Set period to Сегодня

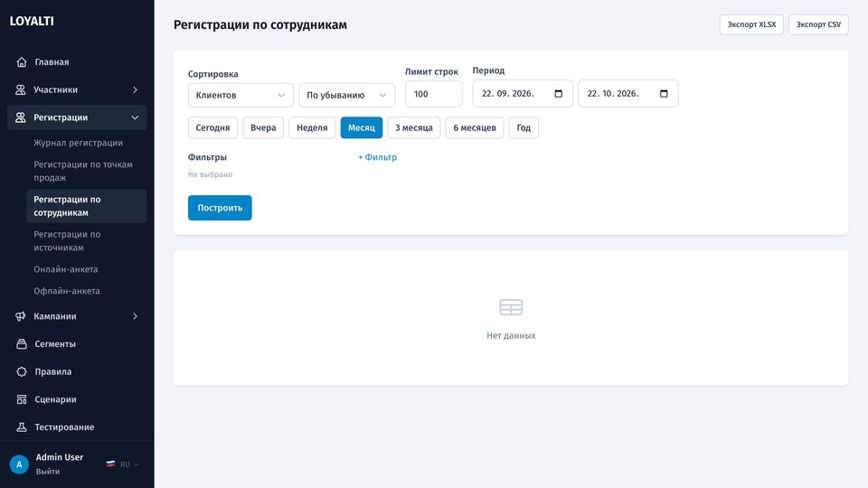[212, 127]
